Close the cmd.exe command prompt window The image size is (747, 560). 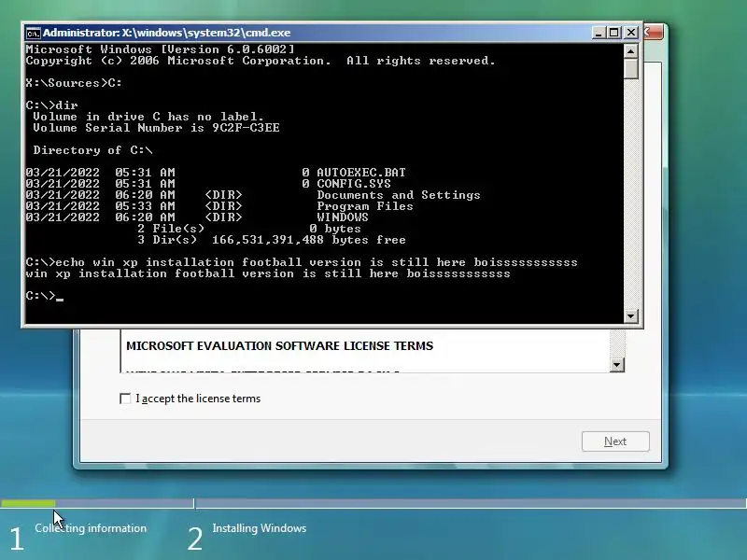631,33
